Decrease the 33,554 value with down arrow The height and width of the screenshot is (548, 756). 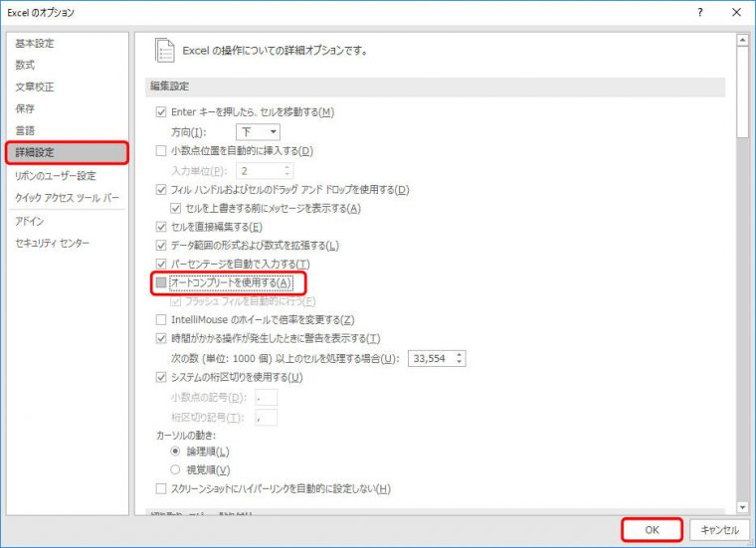460,362
